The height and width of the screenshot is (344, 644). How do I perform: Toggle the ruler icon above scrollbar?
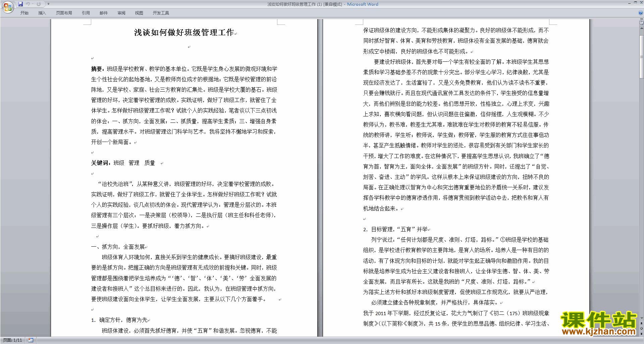point(642,22)
